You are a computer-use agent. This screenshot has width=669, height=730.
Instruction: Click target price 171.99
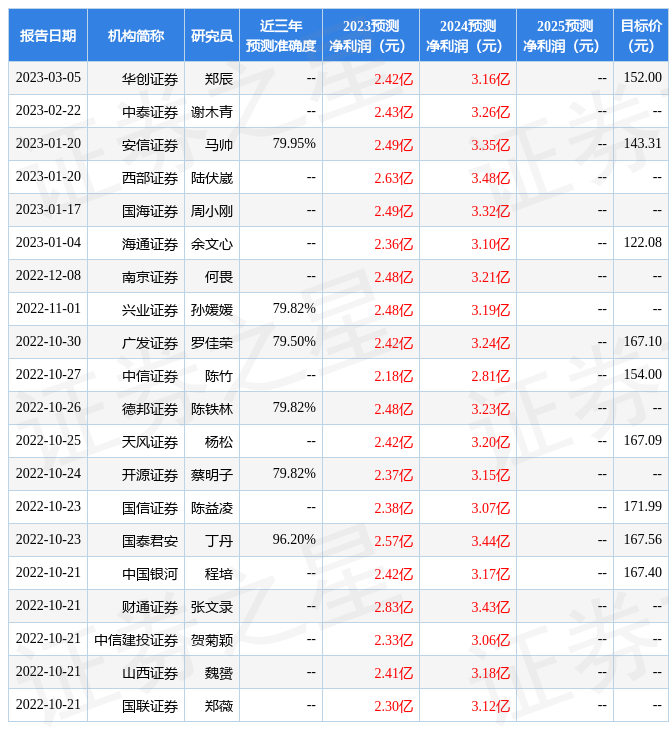pyautogui.click(x=642, y=507)
